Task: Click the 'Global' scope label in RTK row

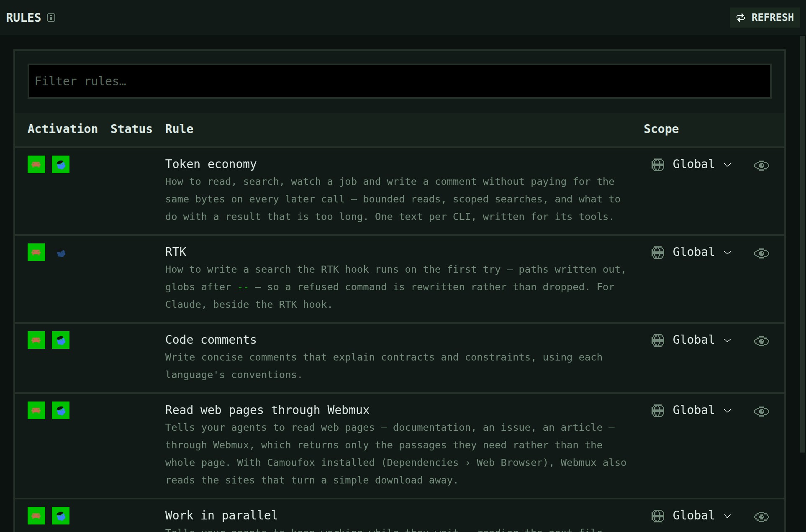Action: point(693,252)
